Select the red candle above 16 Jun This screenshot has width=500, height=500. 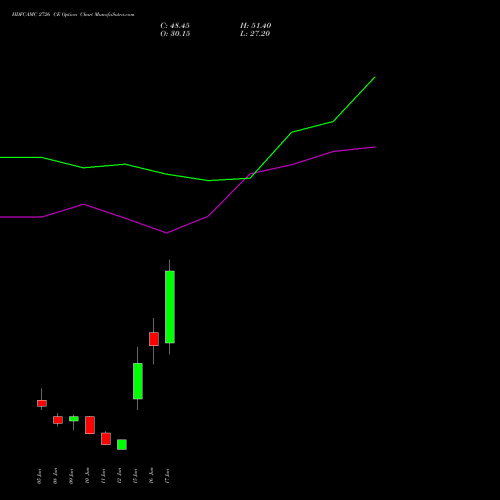click(154, 339)
